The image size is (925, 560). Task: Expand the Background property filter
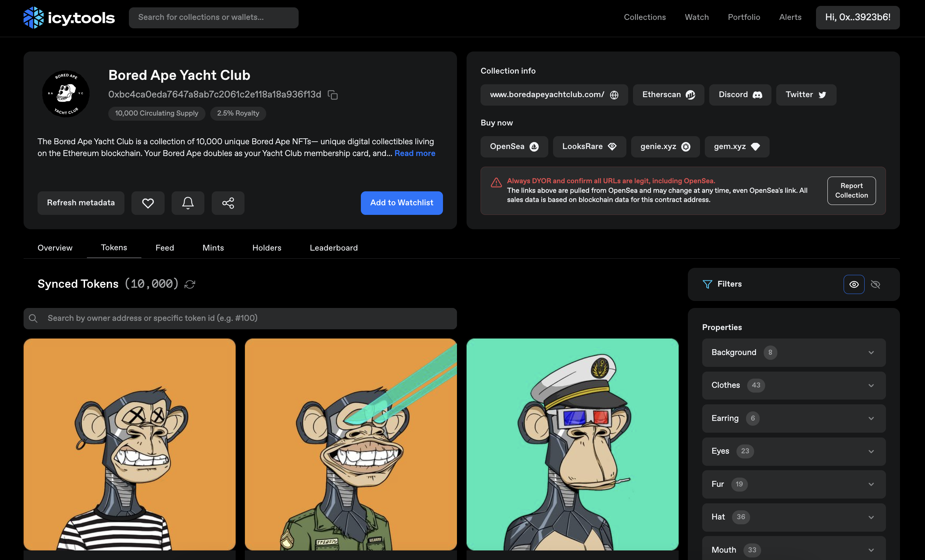[x=794, y=352]
